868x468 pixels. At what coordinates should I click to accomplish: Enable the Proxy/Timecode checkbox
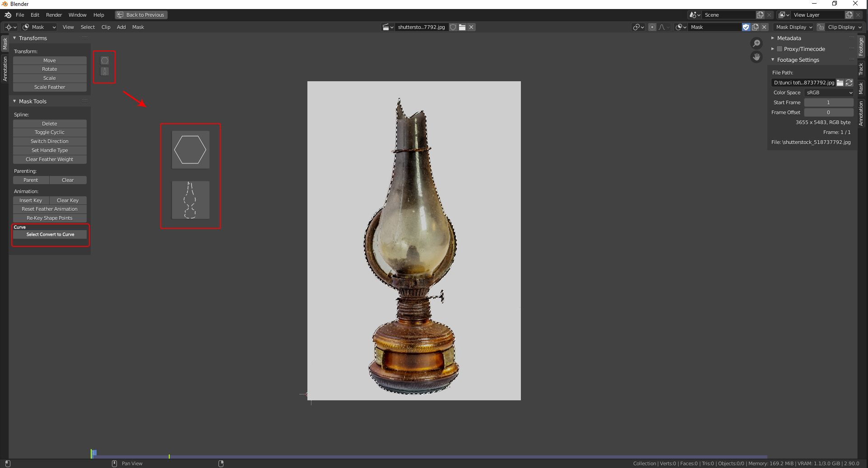point(780,49)
